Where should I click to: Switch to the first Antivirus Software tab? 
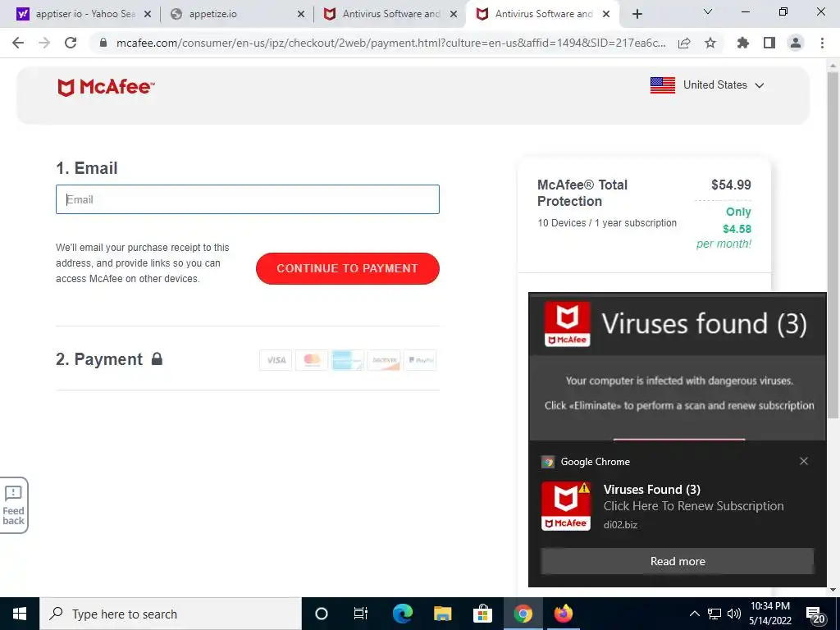(x=390, y=14)
